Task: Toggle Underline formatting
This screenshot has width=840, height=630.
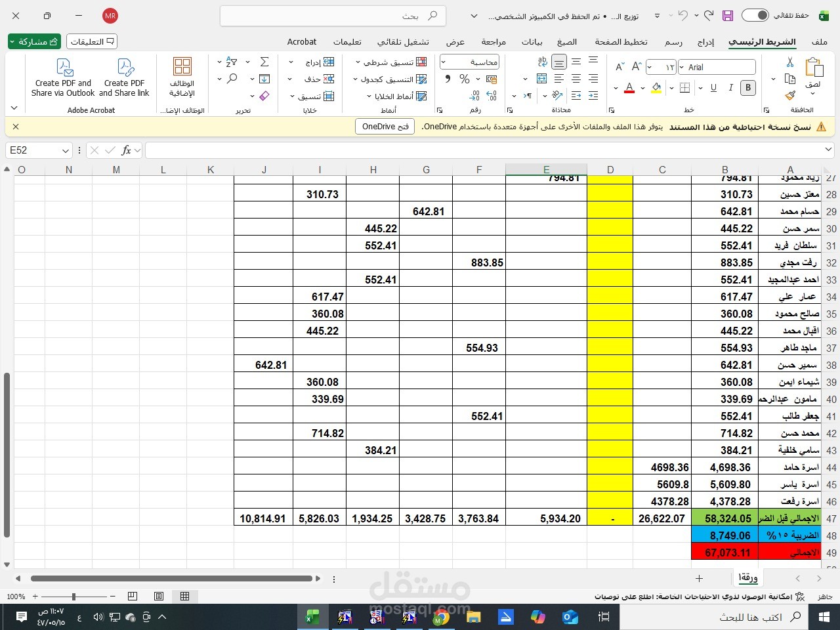Action: tap(713, 88)
